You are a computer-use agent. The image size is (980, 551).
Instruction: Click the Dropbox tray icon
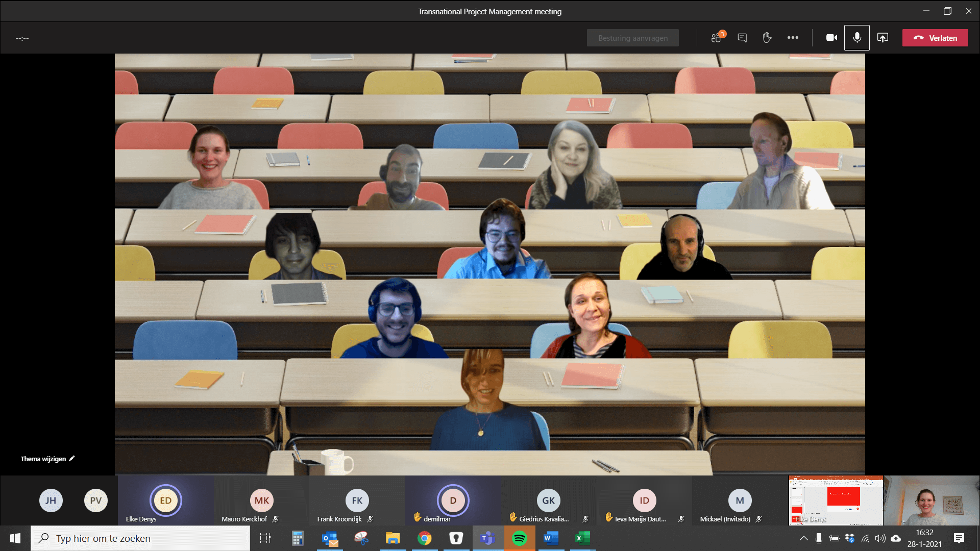click(x=850, y=538)
